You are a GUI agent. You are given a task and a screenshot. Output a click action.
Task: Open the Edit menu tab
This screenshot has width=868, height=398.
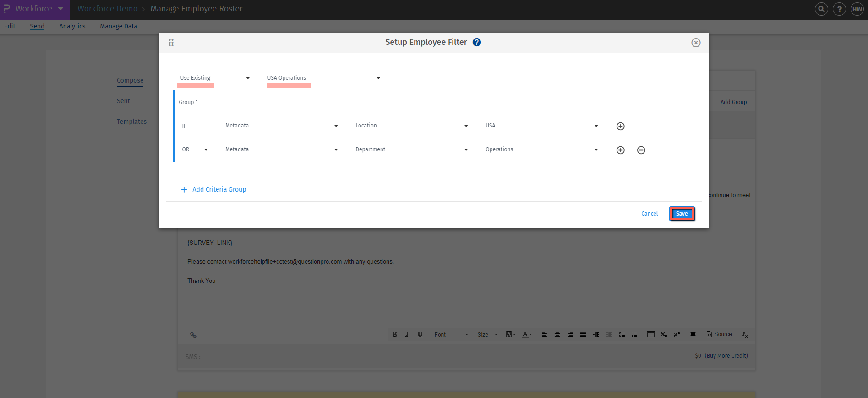[10, 26]
